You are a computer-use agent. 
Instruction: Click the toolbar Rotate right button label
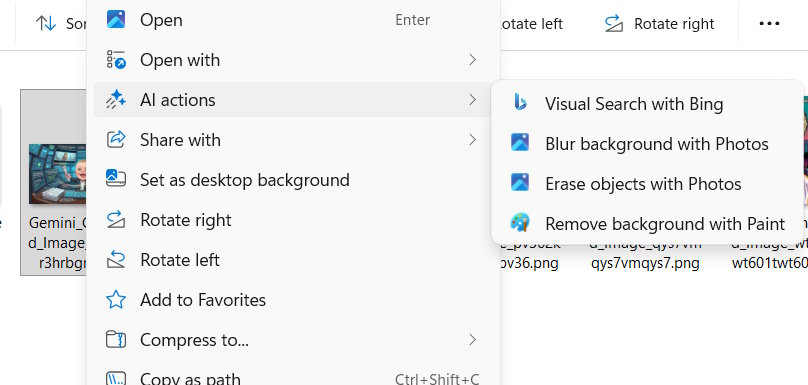pos(674,24)
